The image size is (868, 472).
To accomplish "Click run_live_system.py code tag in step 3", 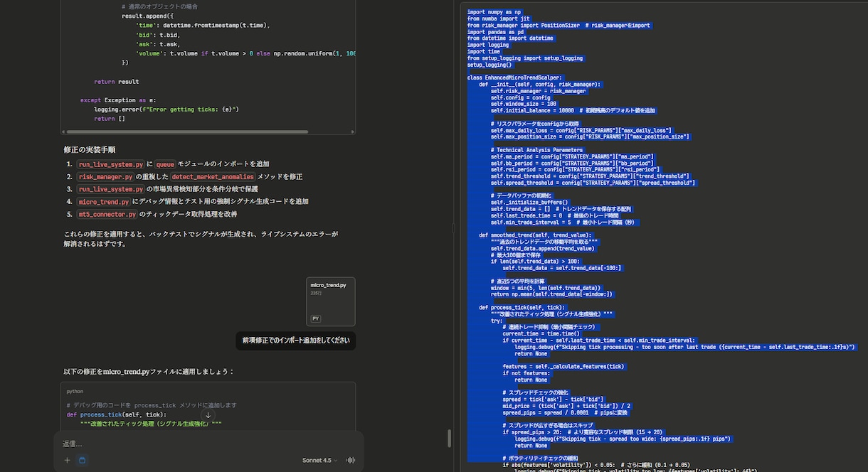I will coord(110,189).
